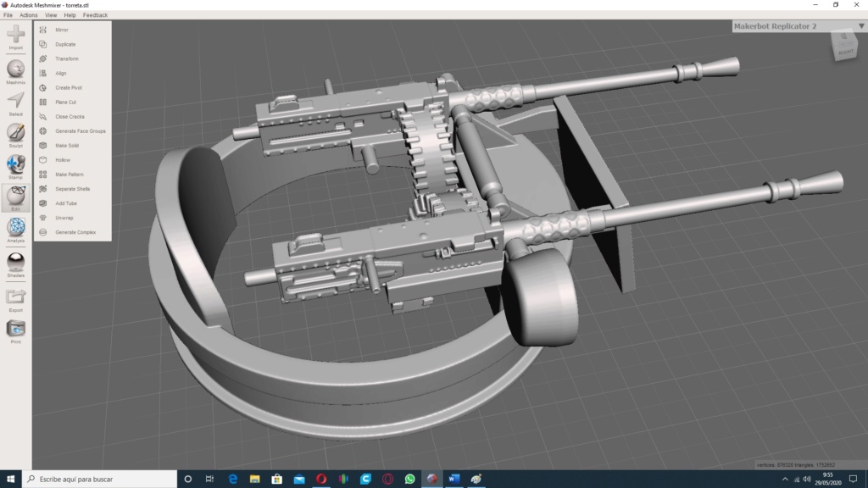Click the Separate Shells text label
Image resolution: width=868 pixels, height=488 pixels.
point(73,189)
